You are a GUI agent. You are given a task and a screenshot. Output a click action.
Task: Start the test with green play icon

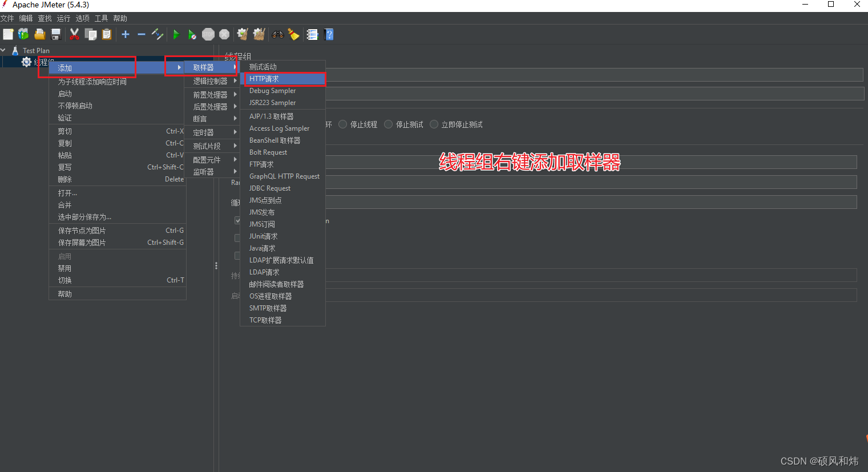pyautogui.click(x=176, y=34)
